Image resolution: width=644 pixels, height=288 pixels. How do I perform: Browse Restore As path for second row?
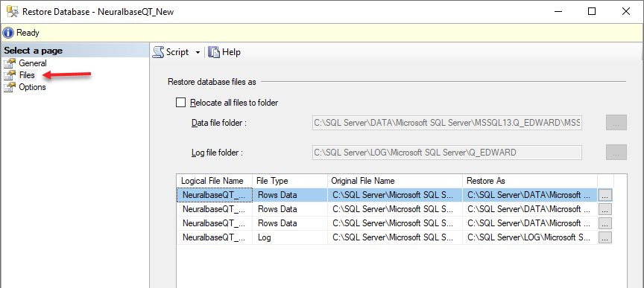pyautogui.click(x=605, y=209)
